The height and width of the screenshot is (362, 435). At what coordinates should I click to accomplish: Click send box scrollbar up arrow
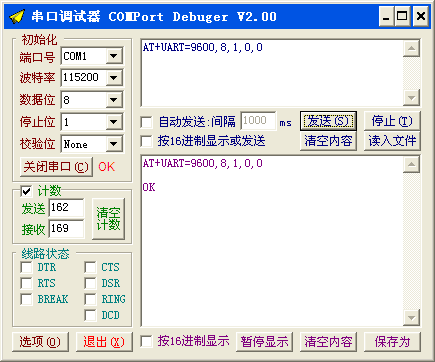pos(411,49)
